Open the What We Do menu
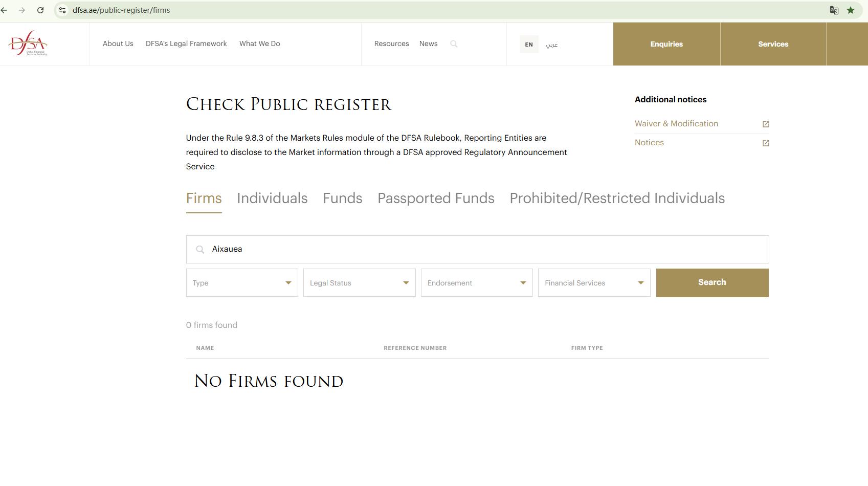Screen dimensions: 868x486 (x=260, y=43)
